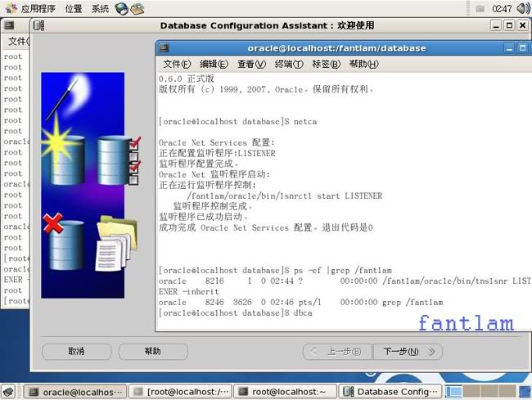Click the show desktop icon in taskbar

click(9, 392)
